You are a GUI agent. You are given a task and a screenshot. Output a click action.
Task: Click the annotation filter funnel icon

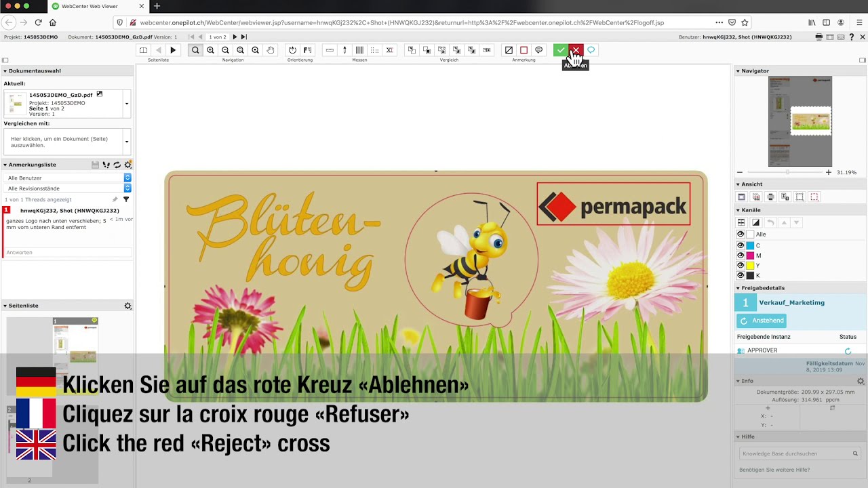(126, 200)
